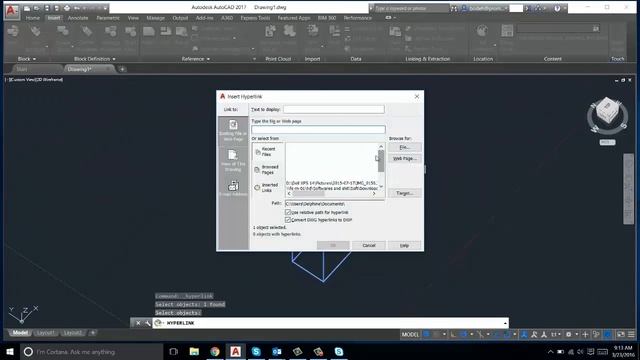Image resolution: width=640 pixels, height=360 pixels.
Task: Toggle MODEL space button in status bar
Action: point(410,334)
